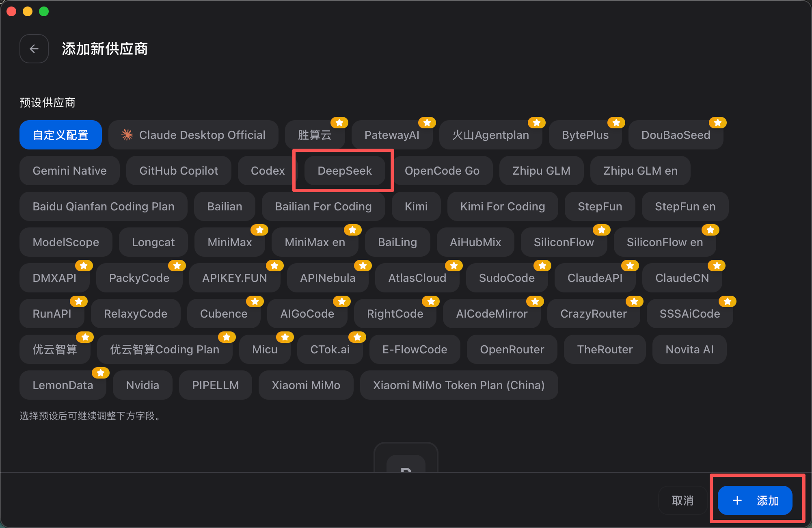The width and height of the screenshot is (812, 528).
Task: Select the Zhipu GLM preset
Action: (x=541, y=171)
